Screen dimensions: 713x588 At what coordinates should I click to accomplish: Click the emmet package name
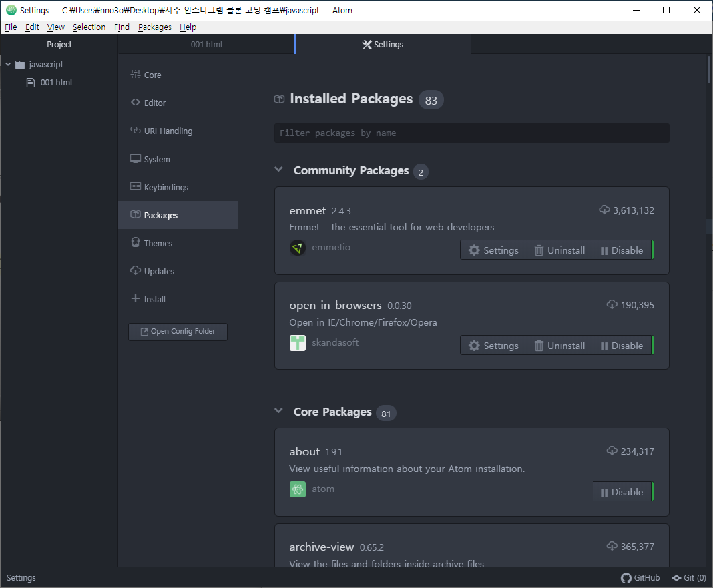click(x=307, y=210)
